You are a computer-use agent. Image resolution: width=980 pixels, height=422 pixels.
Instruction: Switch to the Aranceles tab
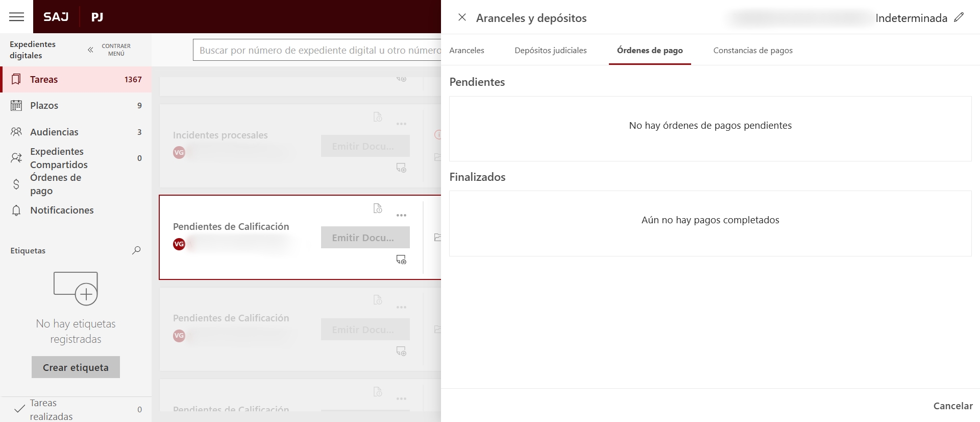467,50
